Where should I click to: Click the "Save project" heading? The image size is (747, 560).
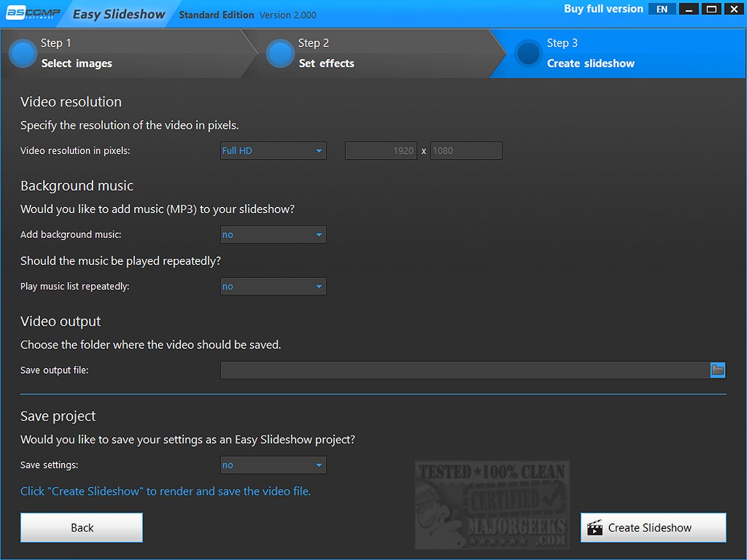(x=58, y=416)
